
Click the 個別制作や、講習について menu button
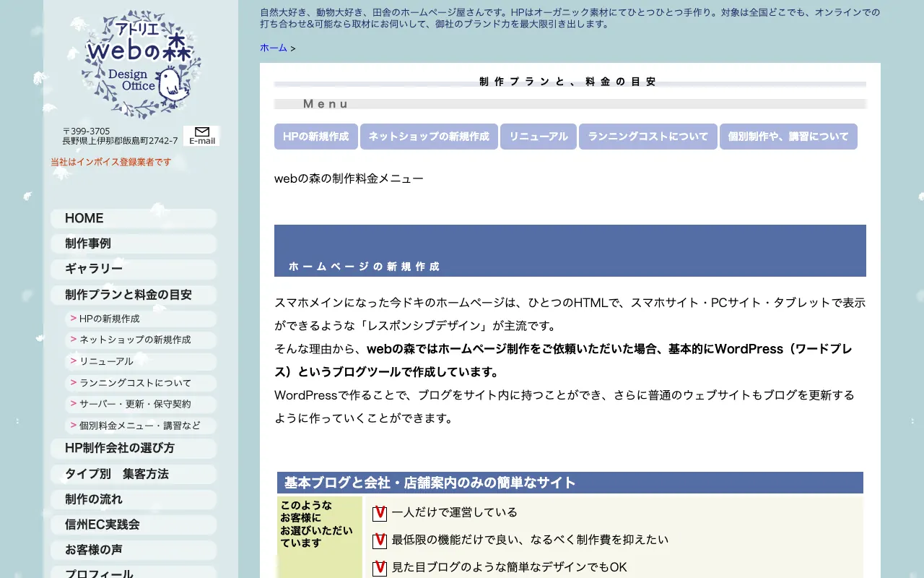pyautogui.click(x=788, y=137)
